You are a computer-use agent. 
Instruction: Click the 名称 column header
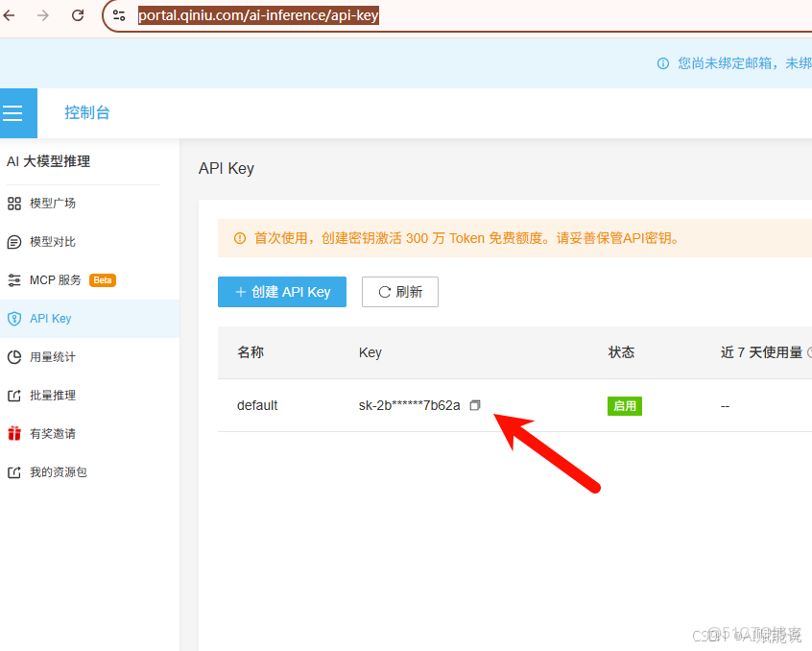[251, 352]
